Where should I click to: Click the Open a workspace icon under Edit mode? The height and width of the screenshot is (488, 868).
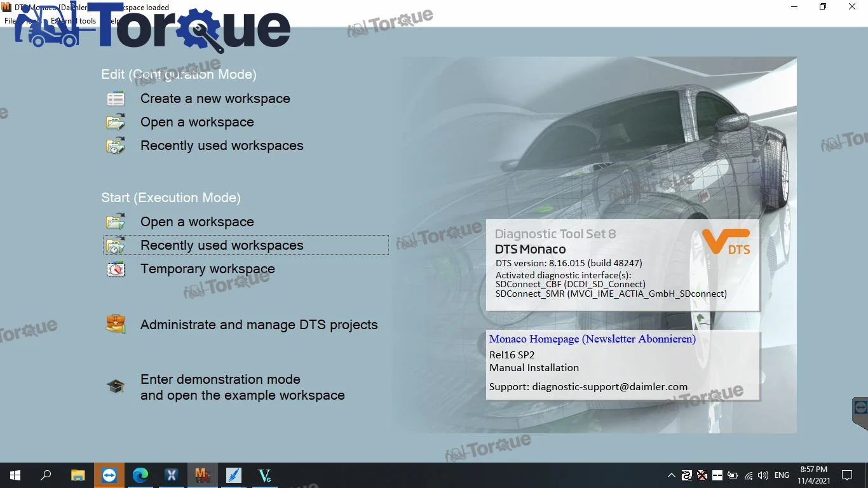(x=116, y=122)
